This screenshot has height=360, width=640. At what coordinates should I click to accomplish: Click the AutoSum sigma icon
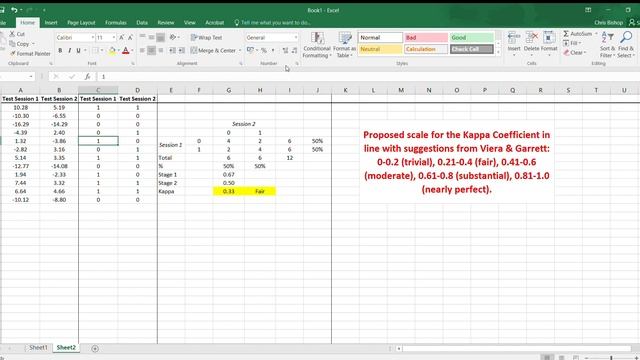pos(566,33)
